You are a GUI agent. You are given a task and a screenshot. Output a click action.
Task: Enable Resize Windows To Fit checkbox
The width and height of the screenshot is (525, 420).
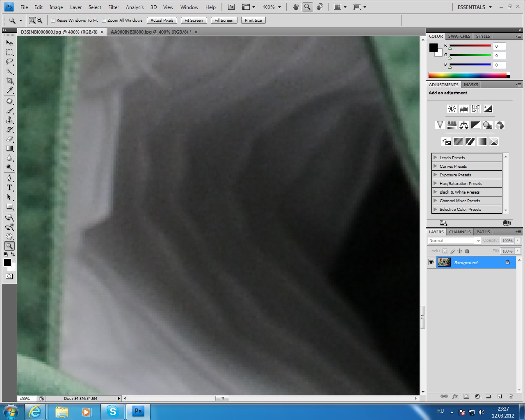point(53,21)
